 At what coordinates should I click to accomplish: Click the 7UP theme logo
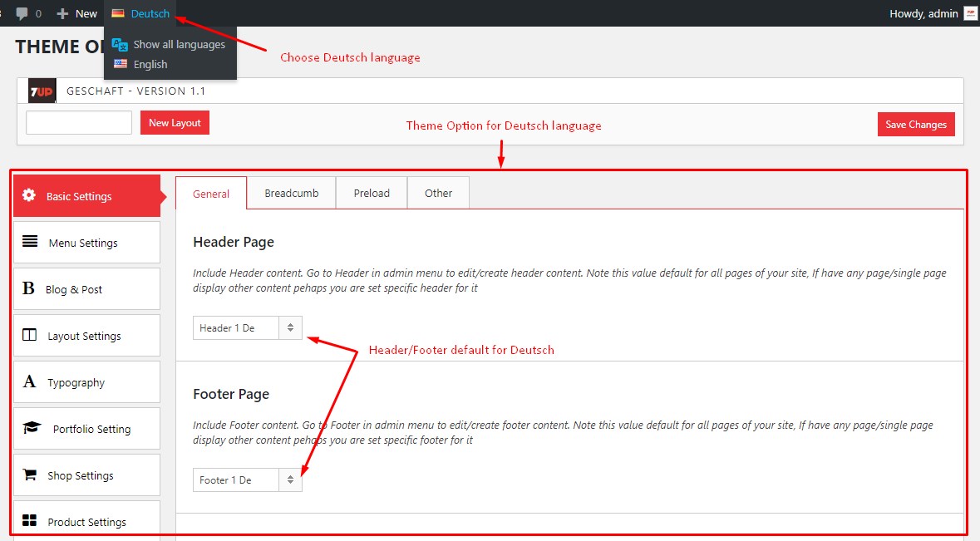(x=42, y=91)
